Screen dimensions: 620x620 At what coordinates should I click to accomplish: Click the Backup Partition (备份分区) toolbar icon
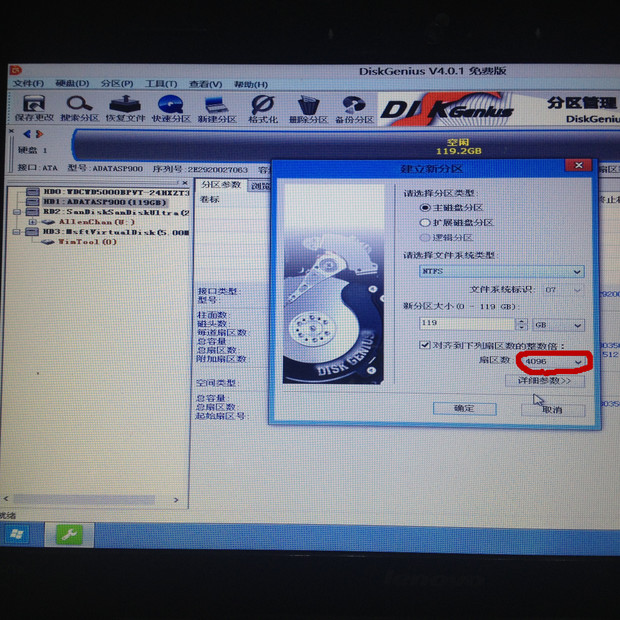[x=354, y=108]
